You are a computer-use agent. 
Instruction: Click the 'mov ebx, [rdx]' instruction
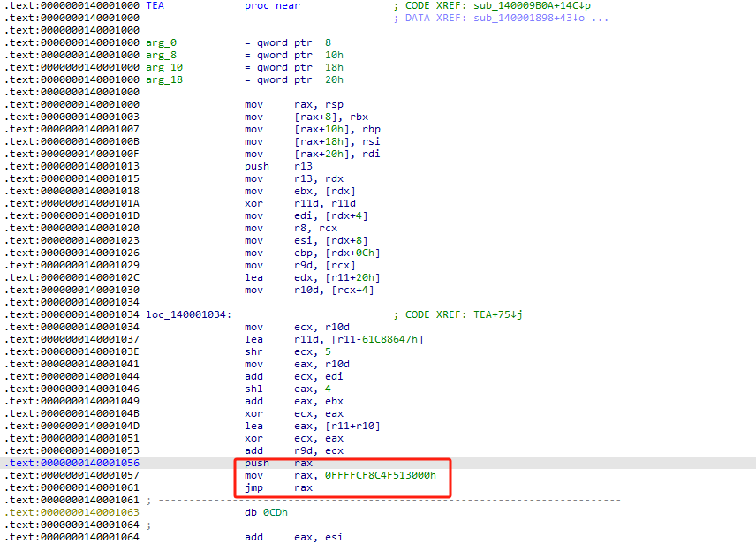click(300, 192)
